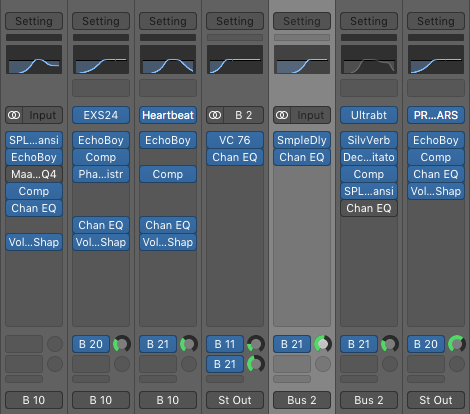The width and height of the screenshot is (470, 414).
Task: Open Comp plug-in on the Heartbeat strip
Action: [168, 174]
